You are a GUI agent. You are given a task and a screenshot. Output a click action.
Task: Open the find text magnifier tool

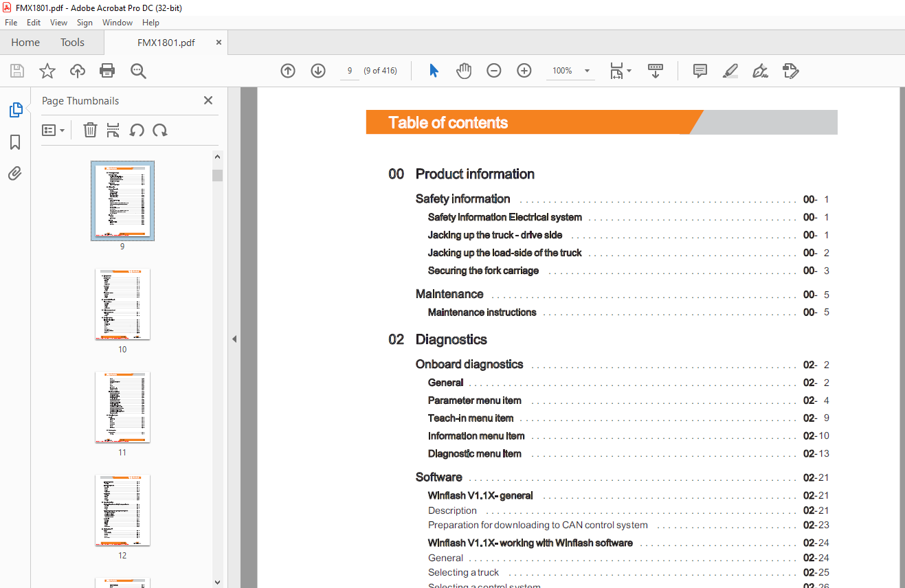pyautogui.click(x=138, y=71)
